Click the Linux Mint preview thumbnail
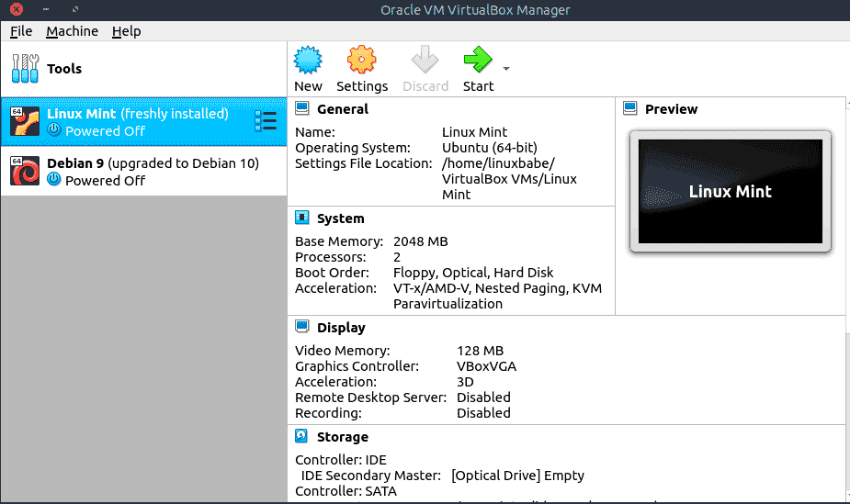The height and width of the screenshot is (504, 850). (x=730, y=192)
